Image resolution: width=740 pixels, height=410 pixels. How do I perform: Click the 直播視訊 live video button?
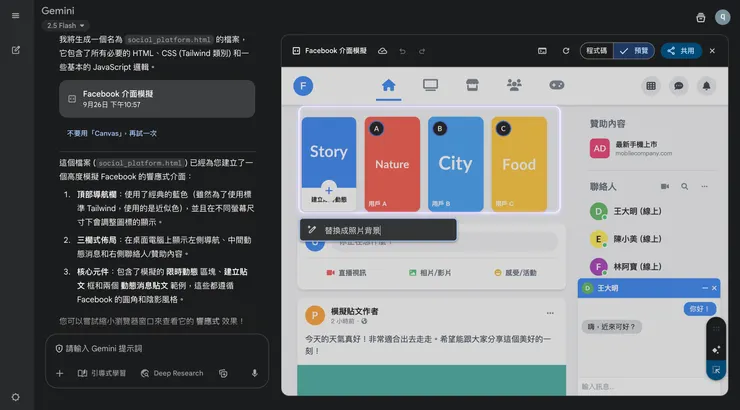pyautogui.click(x=346, y=273)
